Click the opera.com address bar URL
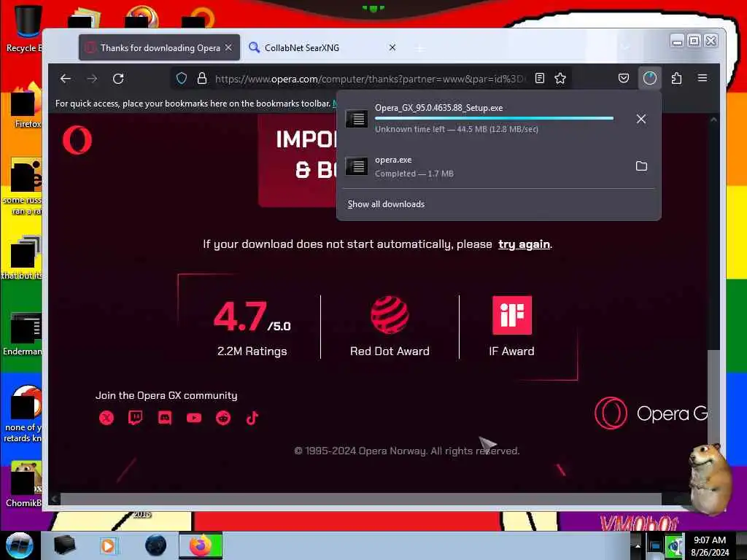This screenshot has height=560, width=747. (x=369, y=79)
